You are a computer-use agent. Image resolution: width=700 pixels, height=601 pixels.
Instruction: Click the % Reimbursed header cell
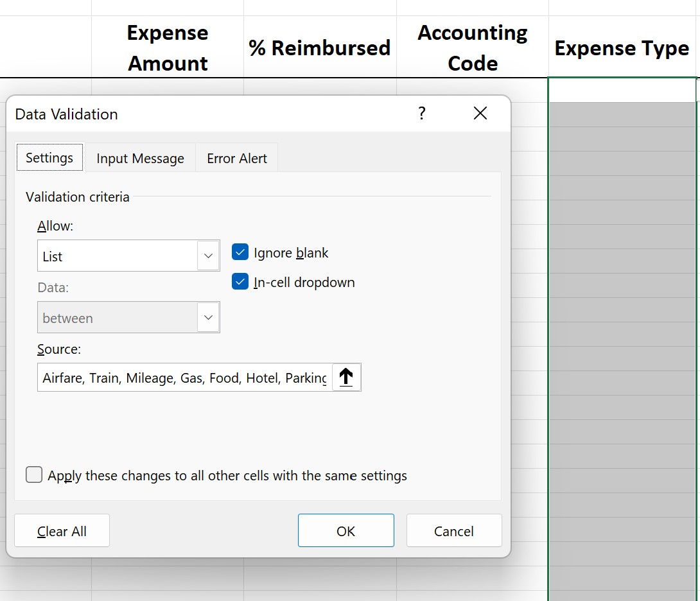[319, 47]
